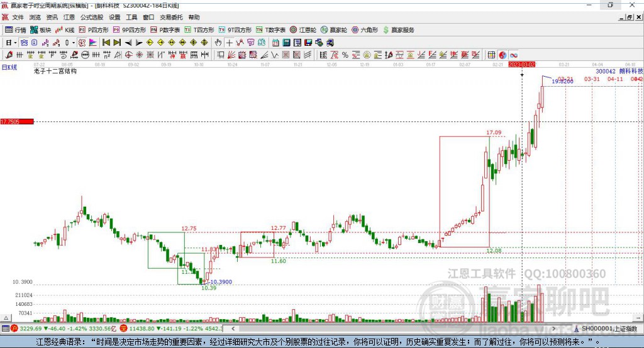Open the 帮助 menu
The width and height of the screenshot is (644, 348).
[194, 17]
